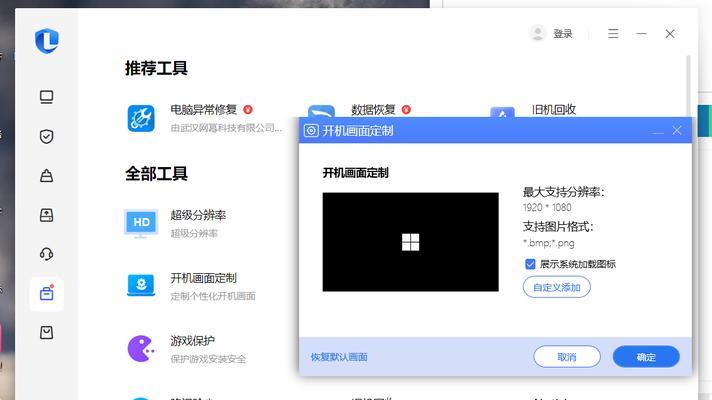Open the security shield sidebar icon
Screen dimensions: 712x400
pyautogui.click(x=46, y=136)
